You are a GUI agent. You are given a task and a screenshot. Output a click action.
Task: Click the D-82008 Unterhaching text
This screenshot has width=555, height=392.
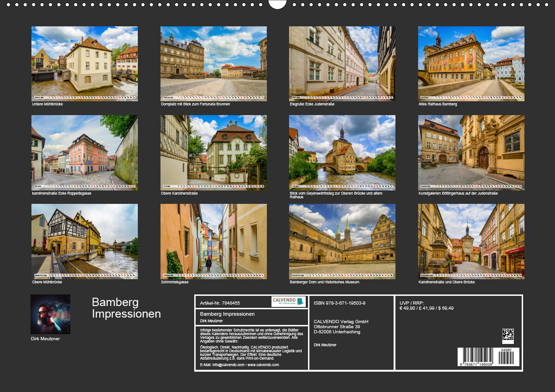(337, 332)
